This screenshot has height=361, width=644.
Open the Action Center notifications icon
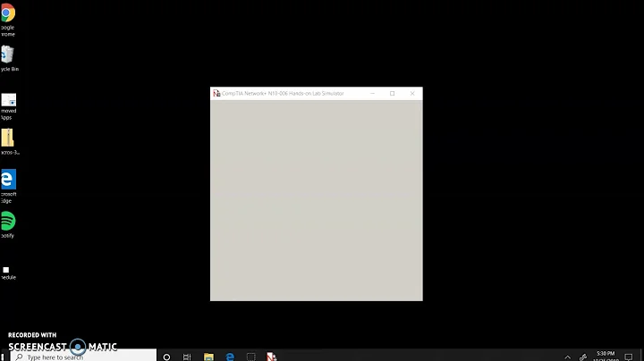629,357
